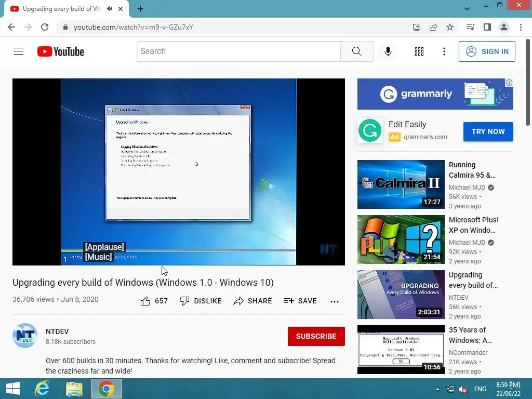This screenshot has width=532, height=399.
Task: Open the Chrome profile avatar
Action: click(503, 27)
